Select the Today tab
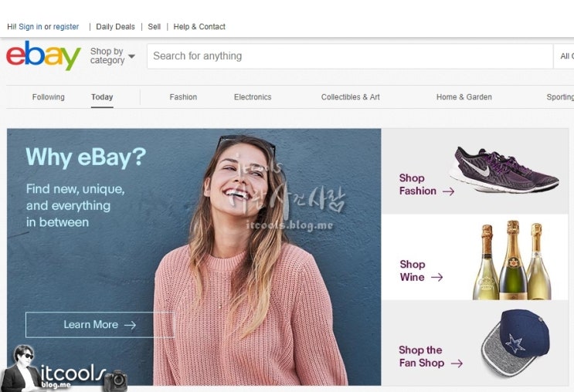 coord(102,97)
